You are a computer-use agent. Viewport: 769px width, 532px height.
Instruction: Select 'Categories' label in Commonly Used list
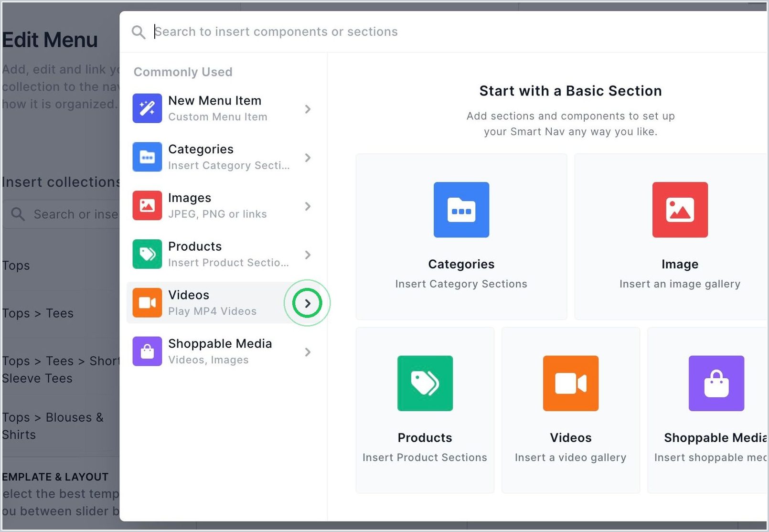pos(201,149)
